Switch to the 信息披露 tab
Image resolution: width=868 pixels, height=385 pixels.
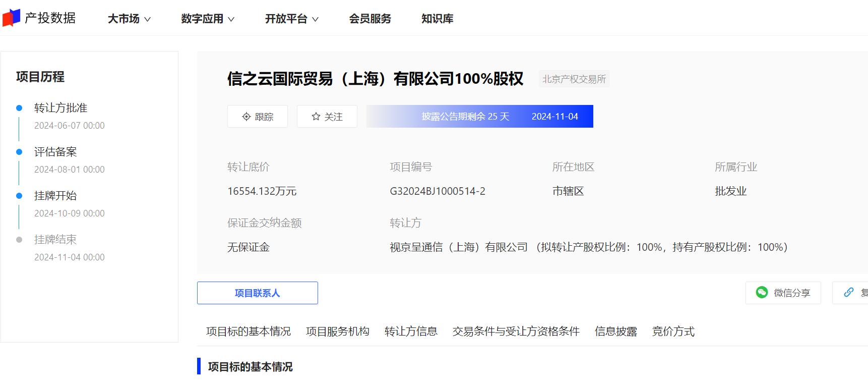(616, 332)
